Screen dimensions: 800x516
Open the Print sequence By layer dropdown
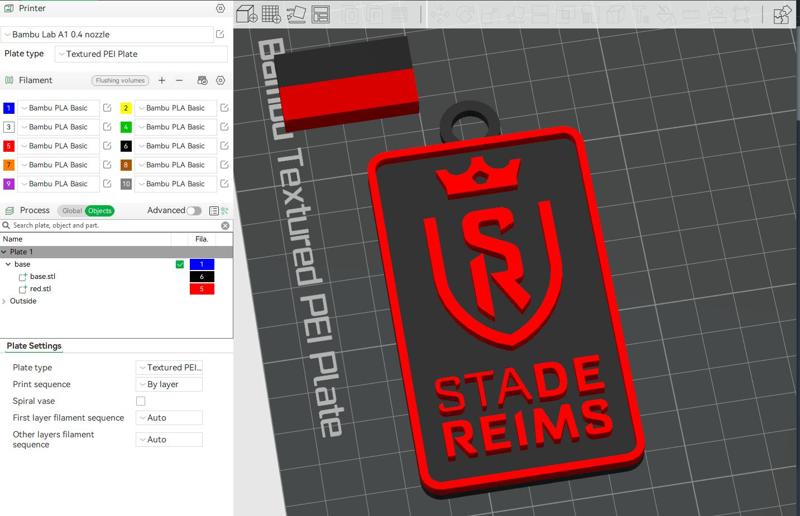169,384
